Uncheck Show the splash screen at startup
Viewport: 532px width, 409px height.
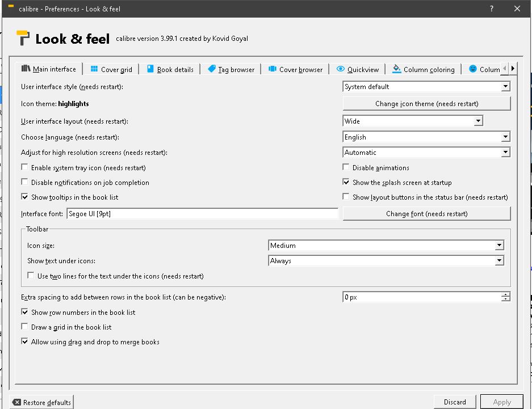pyautogui.click(x=346, y=182)
